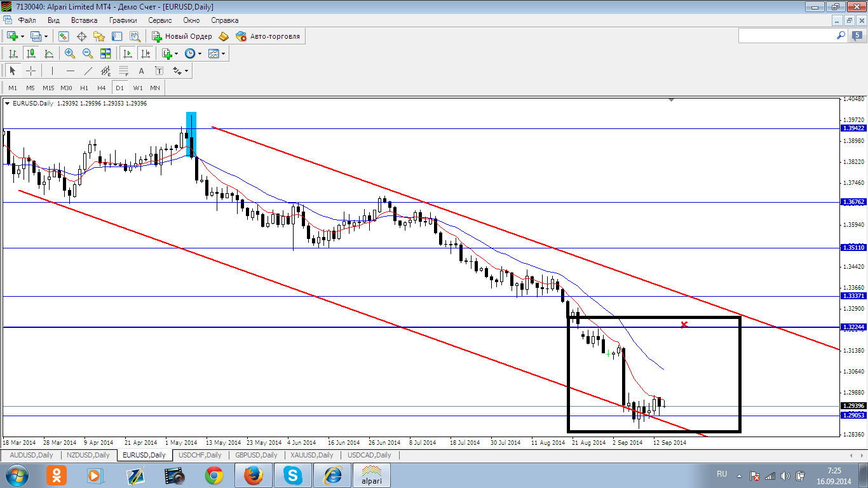Image resolution: width=868 pixels, height=488 pixels.
Task: Select the equidistant channel tool
Action: point(105,71)
